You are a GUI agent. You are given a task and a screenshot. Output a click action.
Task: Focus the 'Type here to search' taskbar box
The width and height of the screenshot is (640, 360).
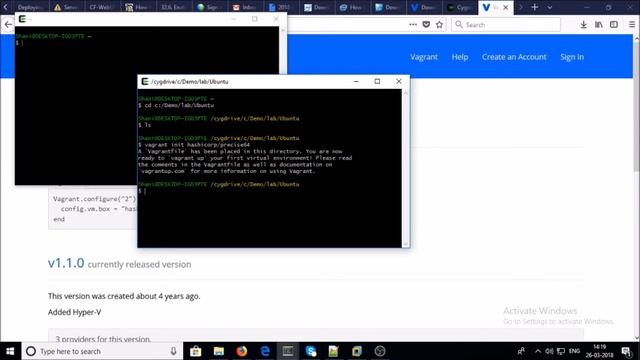[x=102, y=351]
